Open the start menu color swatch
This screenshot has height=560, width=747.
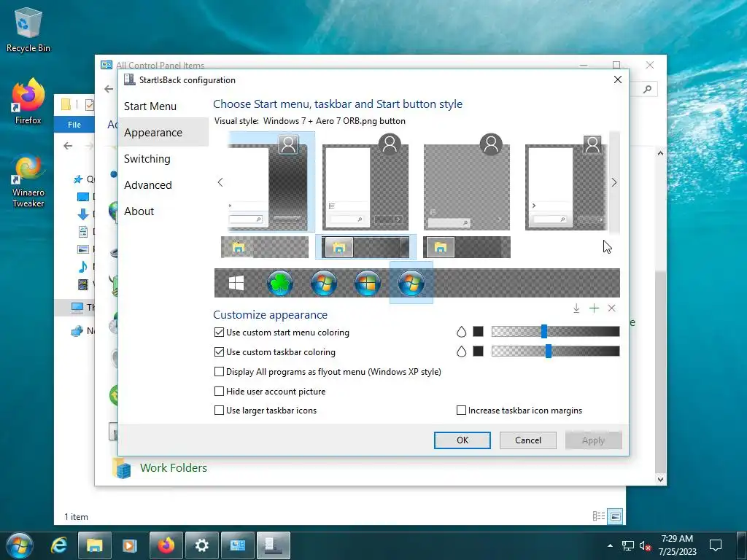pyautogui.click(x=479, y=332)
